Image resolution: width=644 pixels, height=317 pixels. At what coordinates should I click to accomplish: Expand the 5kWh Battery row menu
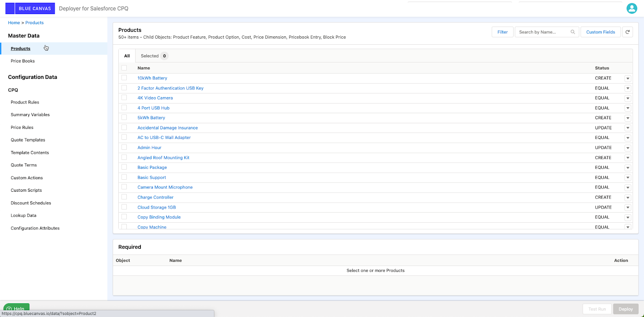click(x=627, y=118)
